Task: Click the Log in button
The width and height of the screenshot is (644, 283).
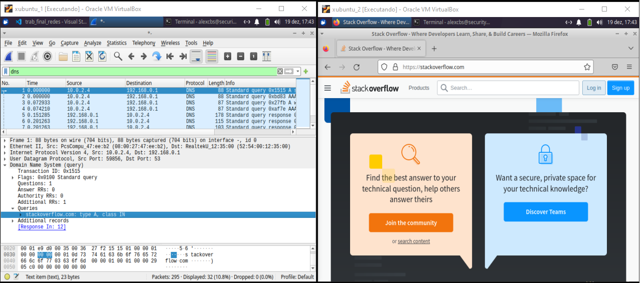Action: (594, 88)
